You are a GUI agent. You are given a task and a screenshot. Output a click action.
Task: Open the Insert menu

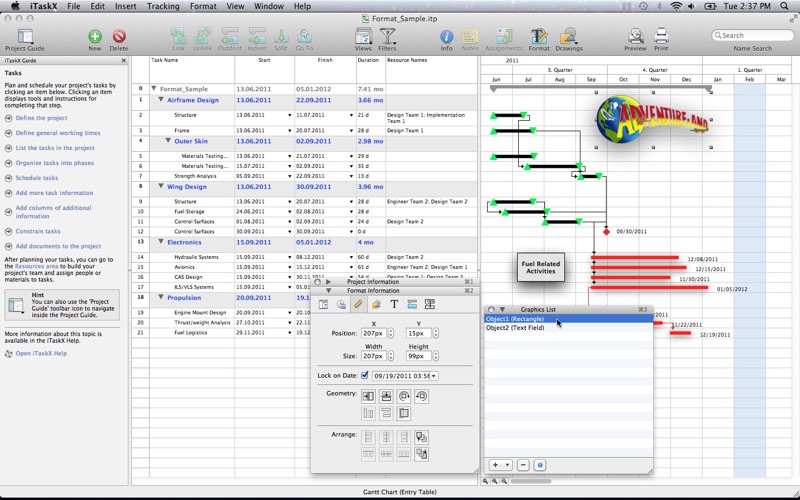coord(126,6)
